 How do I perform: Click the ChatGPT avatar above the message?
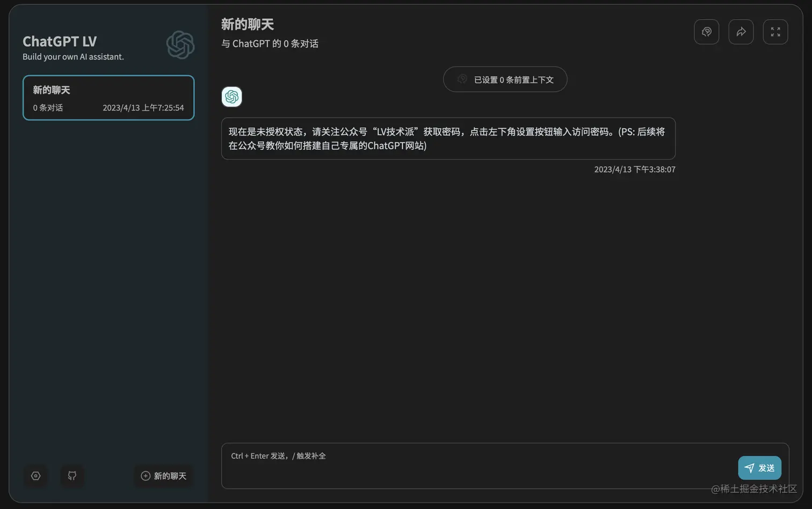(232, 97)
